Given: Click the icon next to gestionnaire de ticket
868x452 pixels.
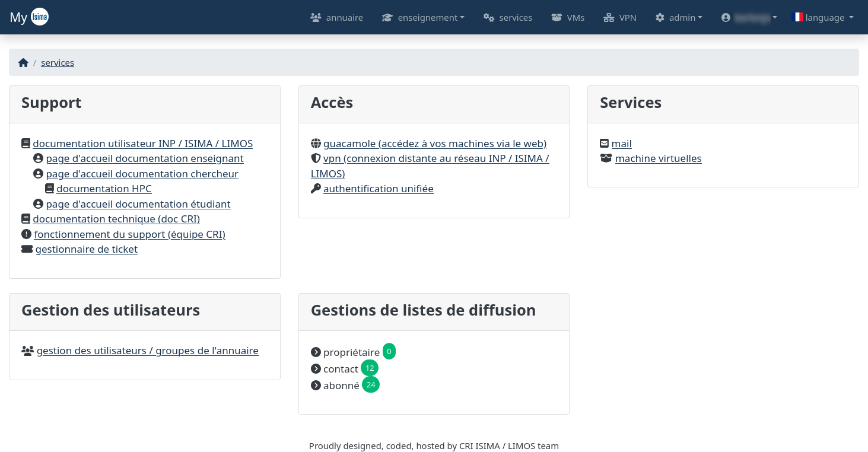Looking at the screenshot, I should [26, 248].
